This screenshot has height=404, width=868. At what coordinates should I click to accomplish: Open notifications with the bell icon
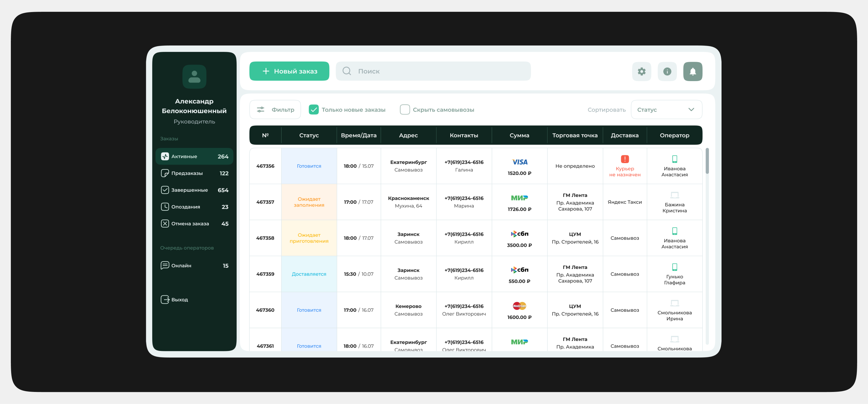coord(693,71)
